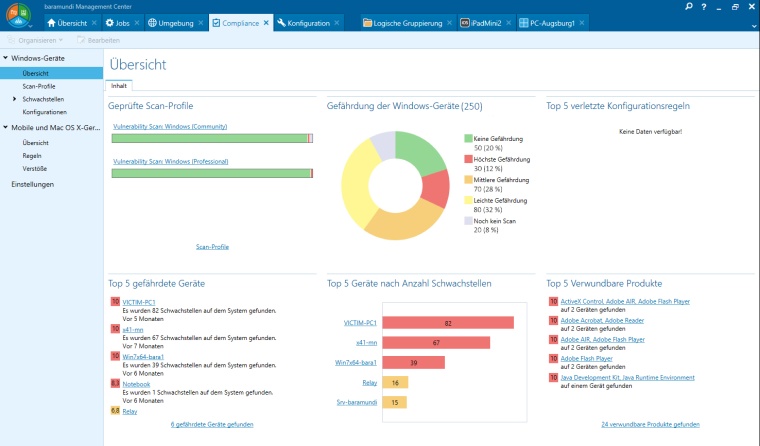The image size is (760, 446).
Task: Click the folder icon on Logische Gruppierung tab
Action: click(368, 23)
